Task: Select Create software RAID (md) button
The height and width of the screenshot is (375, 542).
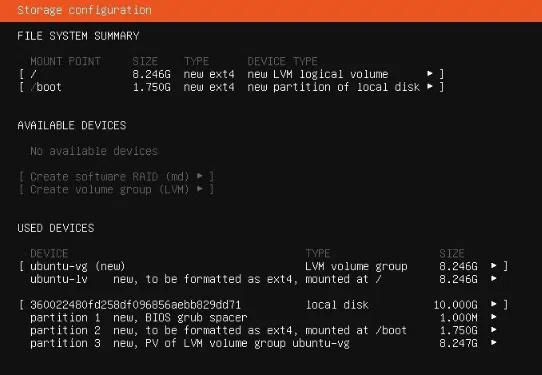Action: pos(116,177)
